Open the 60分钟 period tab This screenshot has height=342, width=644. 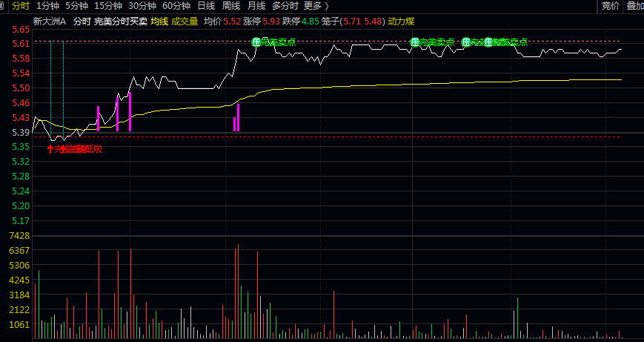[x=176, y=6]
